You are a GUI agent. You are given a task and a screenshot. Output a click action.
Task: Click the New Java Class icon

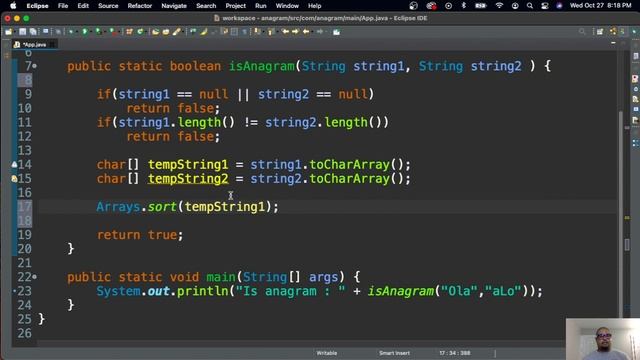coord(140,31)
